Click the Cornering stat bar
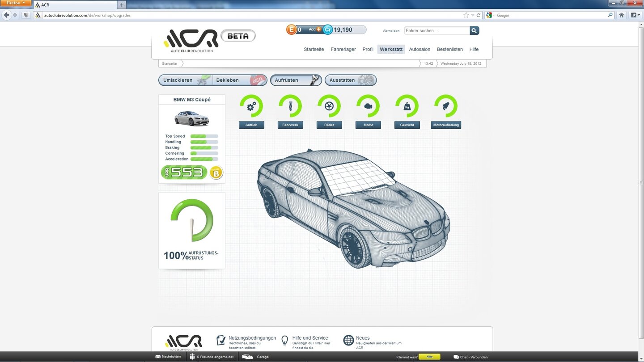 click(x=204, y=153)
